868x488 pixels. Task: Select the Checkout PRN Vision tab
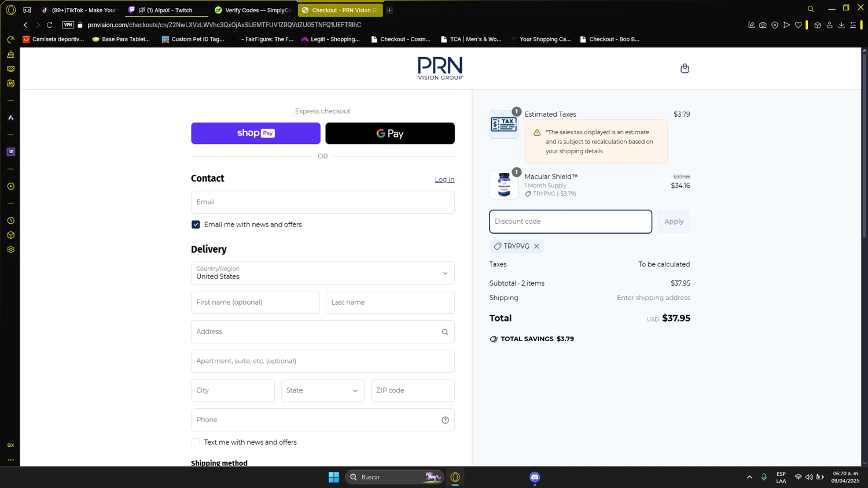(340, 10)
